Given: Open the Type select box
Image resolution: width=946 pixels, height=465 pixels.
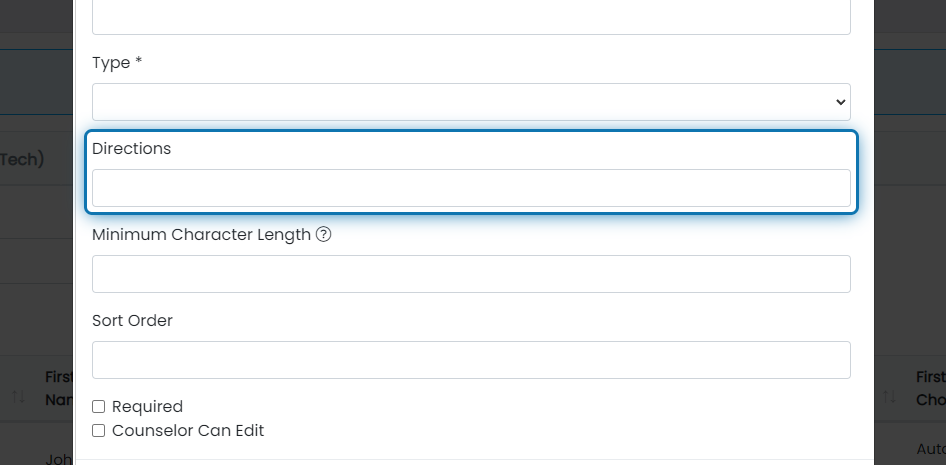Looking at the screenshot, I should tap(471, 102).
